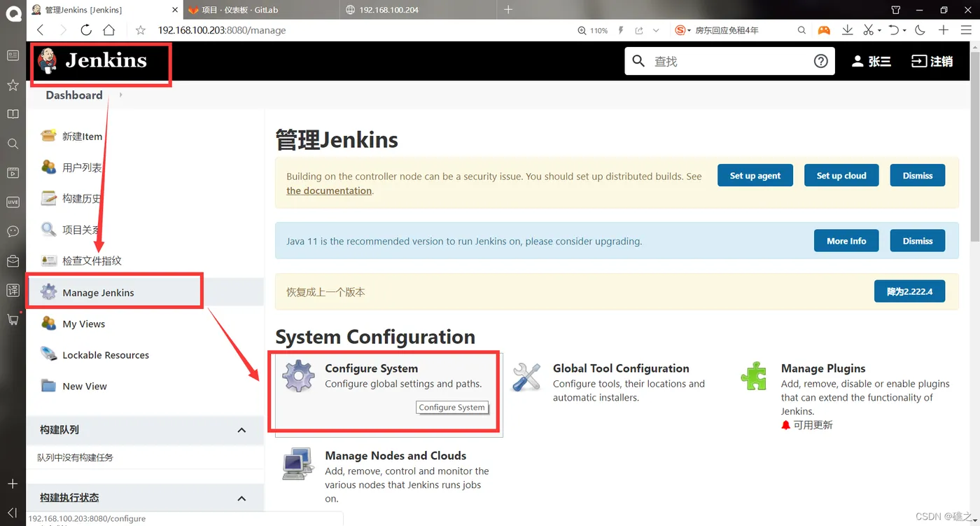This screenshot has width=980, height=526.
Task: Open user 张三 profile link
Action: point(871,61)
